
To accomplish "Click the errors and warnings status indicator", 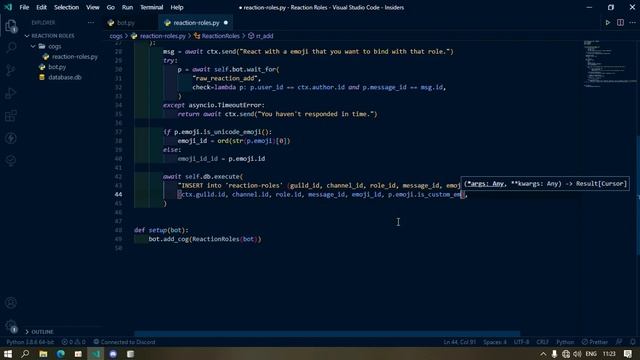I will [73, 342].
